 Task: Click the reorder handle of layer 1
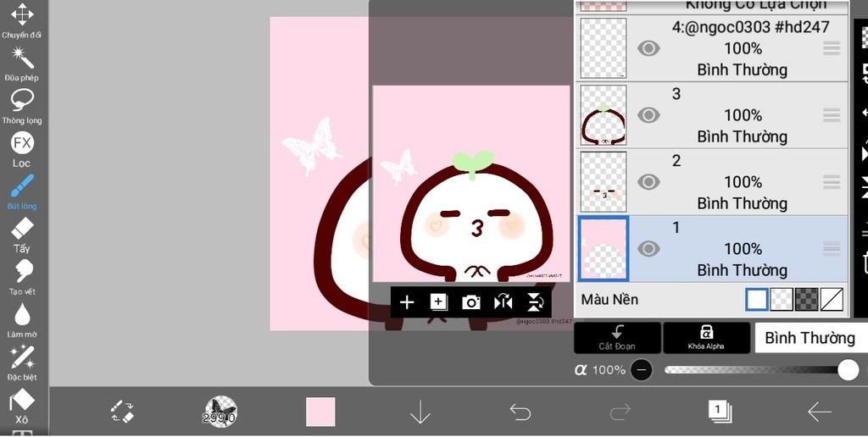point(832,249)
